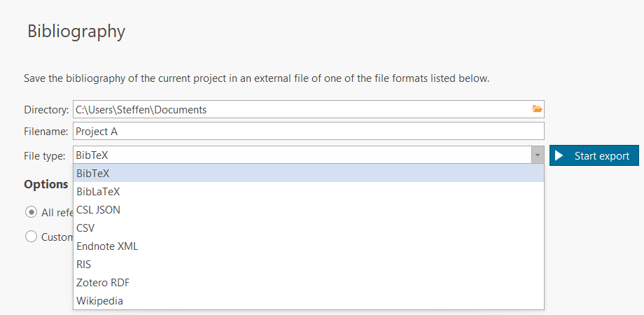Click the Filename field containing Project A
Image resolution: width=644 pixels, height=315 pixels.
coord(308,132)
